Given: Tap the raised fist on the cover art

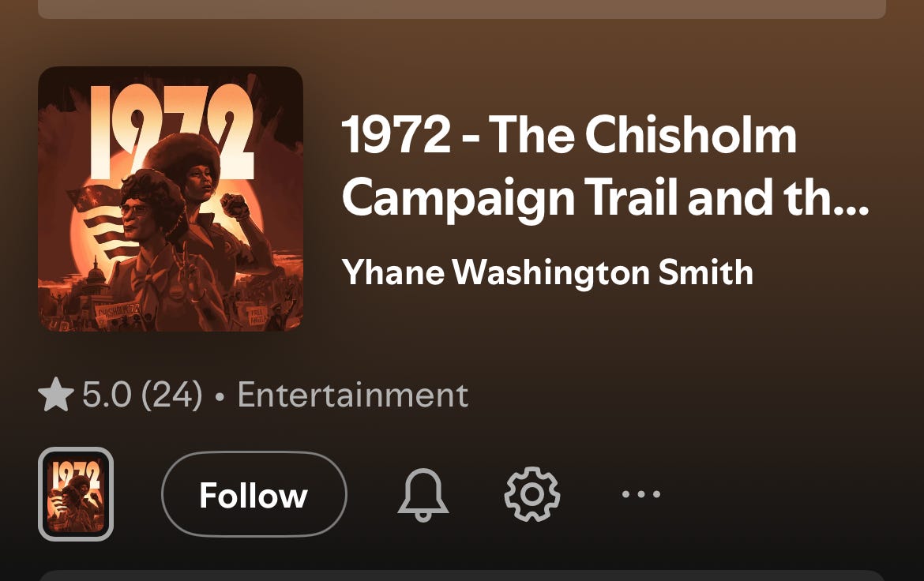Looking at the screenshot, I should (x=235, y=206).
